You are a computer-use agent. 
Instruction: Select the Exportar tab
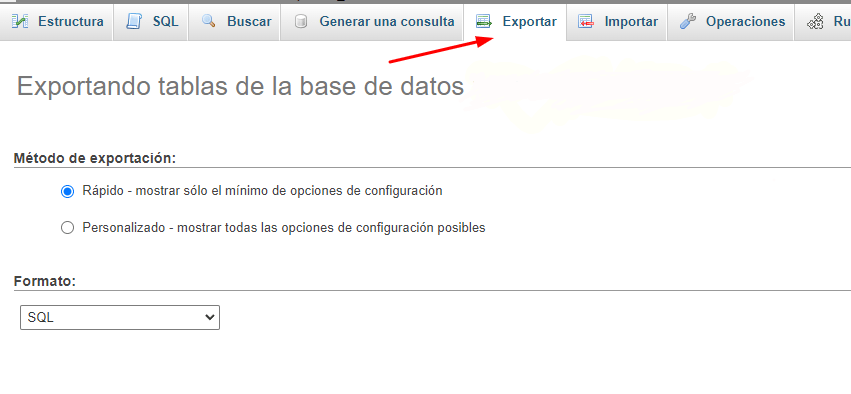click(x=515, y=22)
